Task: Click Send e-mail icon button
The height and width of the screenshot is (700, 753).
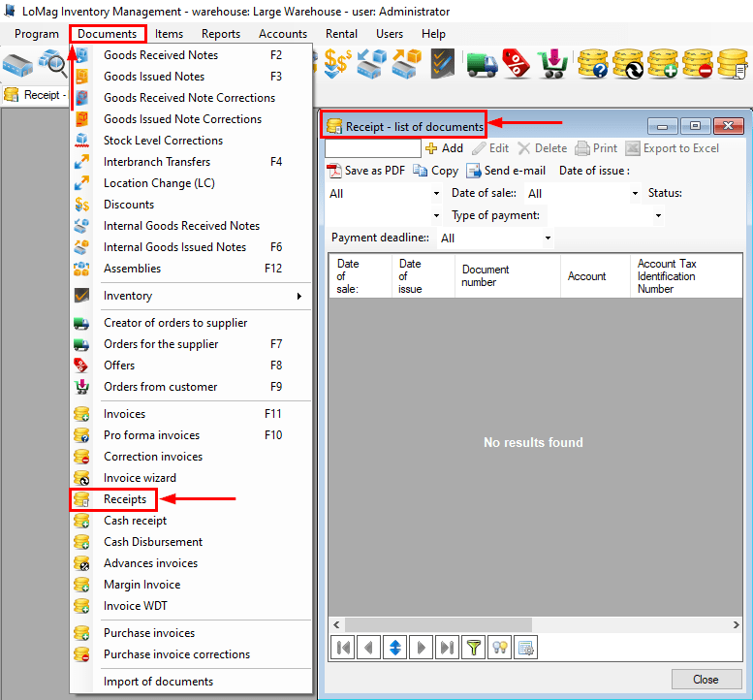Action: pos(506,171)
